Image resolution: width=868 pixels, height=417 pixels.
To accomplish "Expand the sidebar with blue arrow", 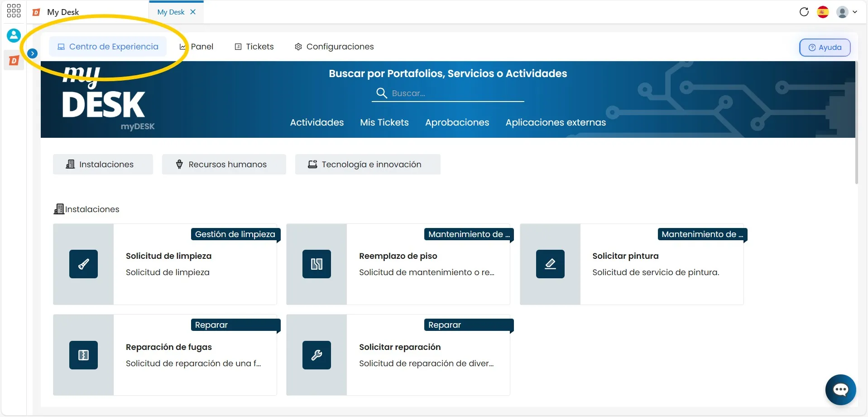I will [33, 53].
